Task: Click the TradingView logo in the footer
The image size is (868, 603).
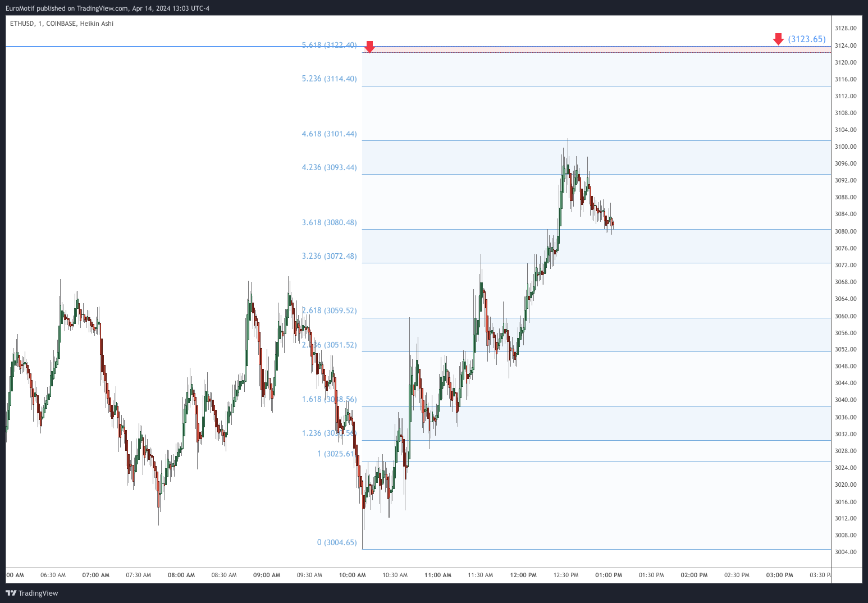Action: pos(32,593)
